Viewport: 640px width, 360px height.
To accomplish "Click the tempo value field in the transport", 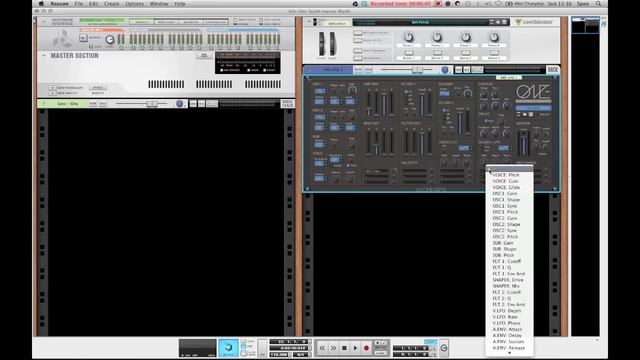I will click(x=279, y=355).
